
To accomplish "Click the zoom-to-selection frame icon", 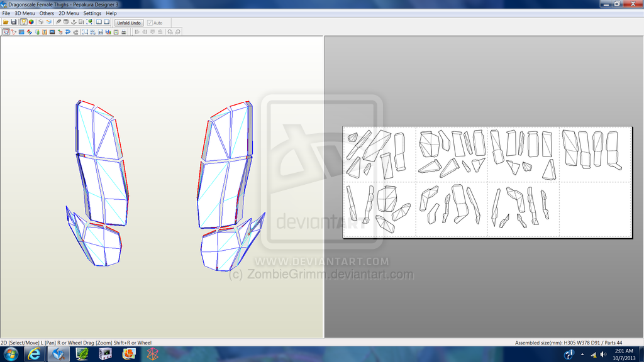I will [x=85, y=31].
